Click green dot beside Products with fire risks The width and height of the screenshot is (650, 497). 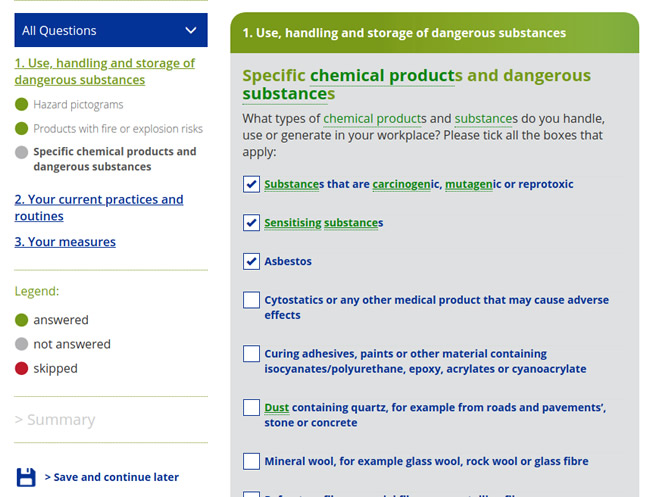point(22,128)
